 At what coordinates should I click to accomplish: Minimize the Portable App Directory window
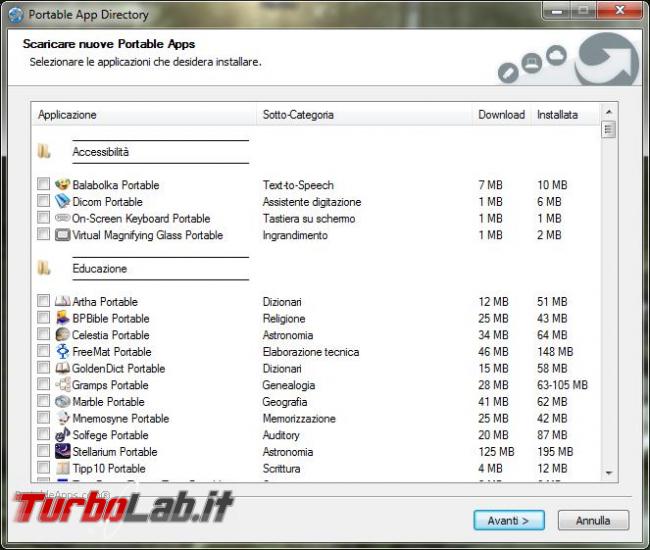(x=557, y=11)
